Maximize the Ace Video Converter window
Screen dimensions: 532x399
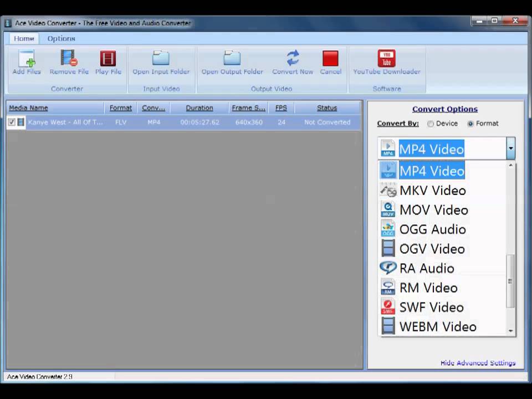tap(494, 22)
